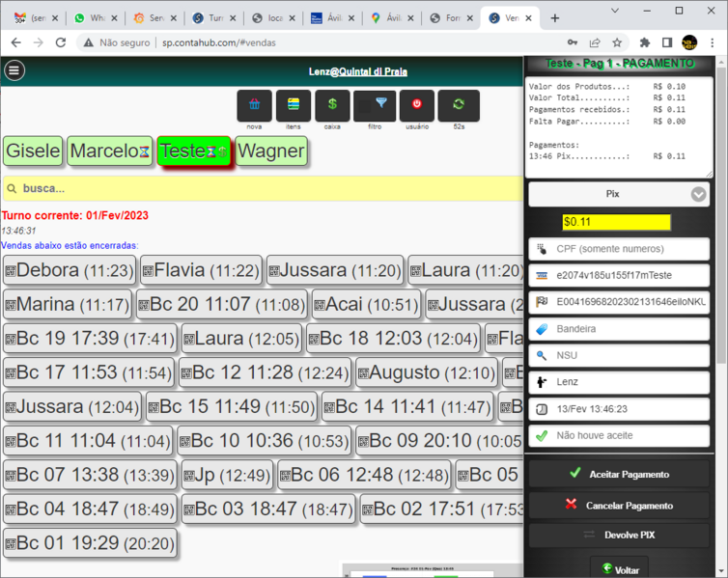
Task: Click the 'nova' basket icon
Action: point(254,105)
